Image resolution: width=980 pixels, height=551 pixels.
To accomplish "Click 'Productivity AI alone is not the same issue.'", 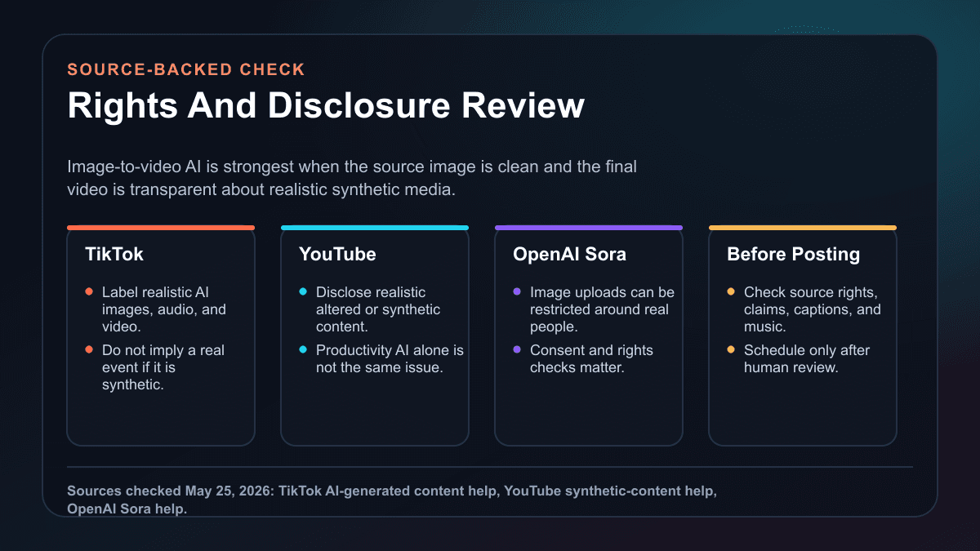I will coord(390,358).
